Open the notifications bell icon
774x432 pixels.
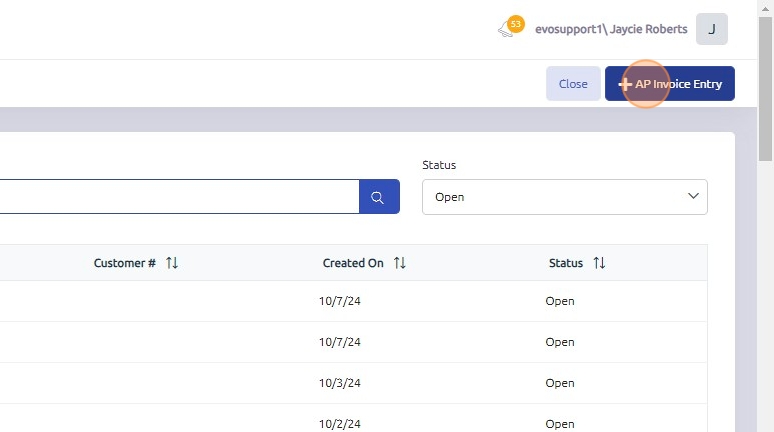point(508,30)
